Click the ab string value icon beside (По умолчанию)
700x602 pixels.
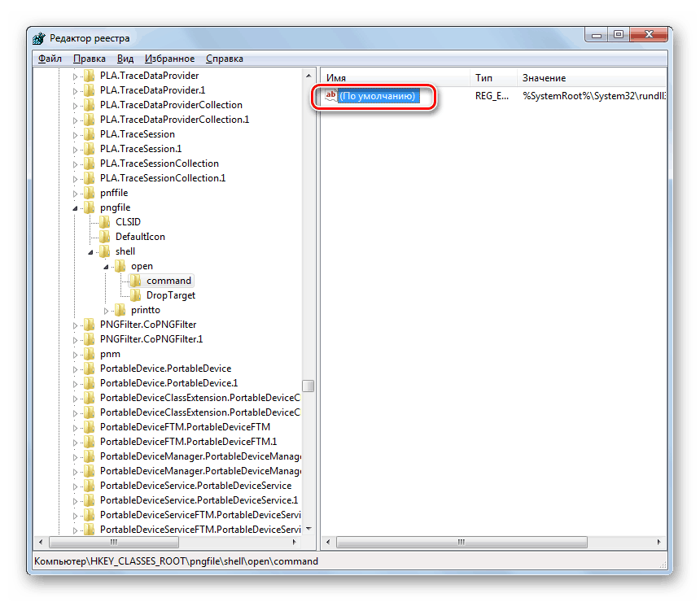[x=329, y=95]
